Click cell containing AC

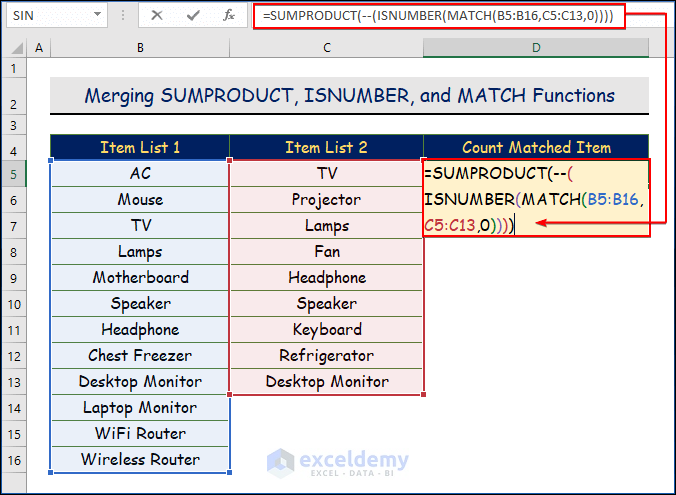tap(140, 173)
